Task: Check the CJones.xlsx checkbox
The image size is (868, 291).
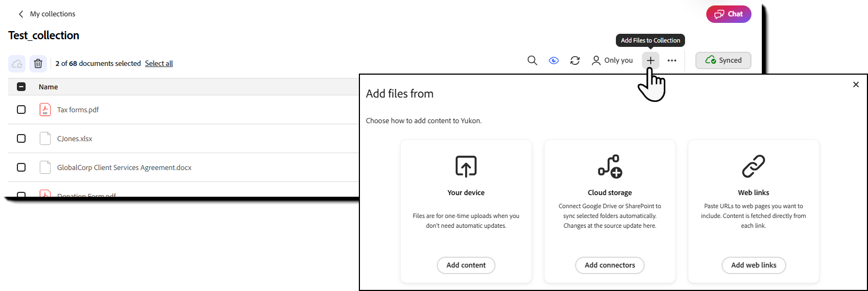Action: coord(21,138)
